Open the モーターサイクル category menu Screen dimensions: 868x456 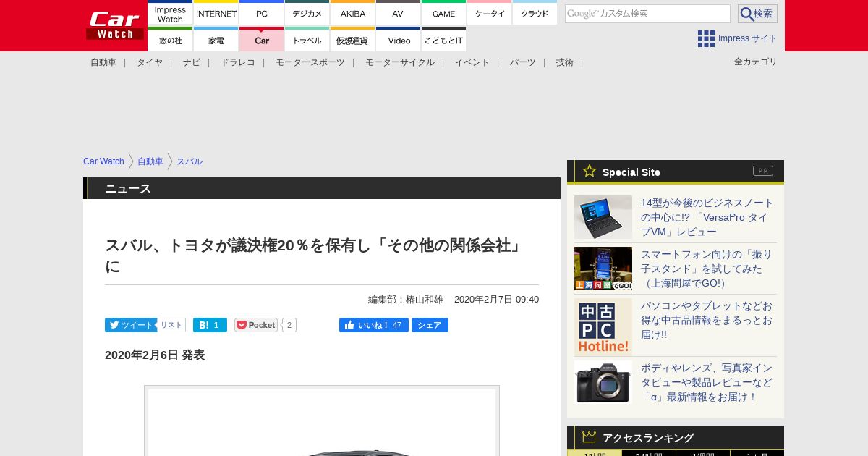click(400, 62)
